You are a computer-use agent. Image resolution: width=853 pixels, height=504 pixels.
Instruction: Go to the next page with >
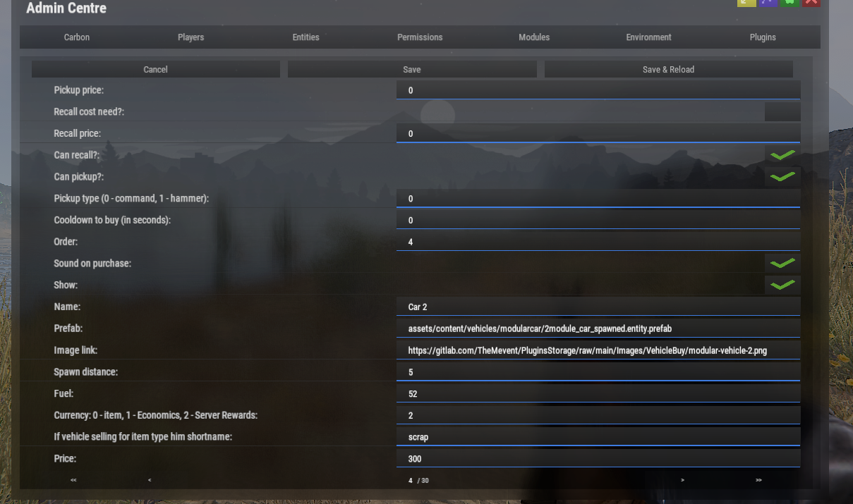pos(682,480)
